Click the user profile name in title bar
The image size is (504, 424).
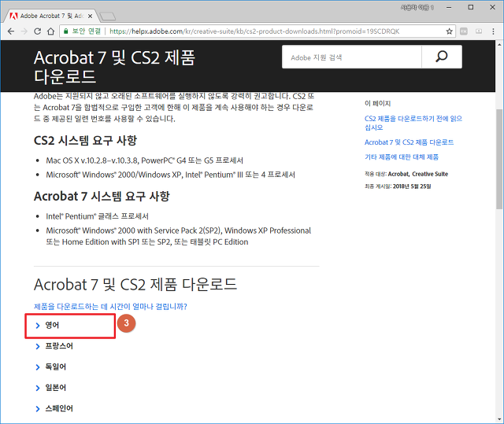pos(417,7)
